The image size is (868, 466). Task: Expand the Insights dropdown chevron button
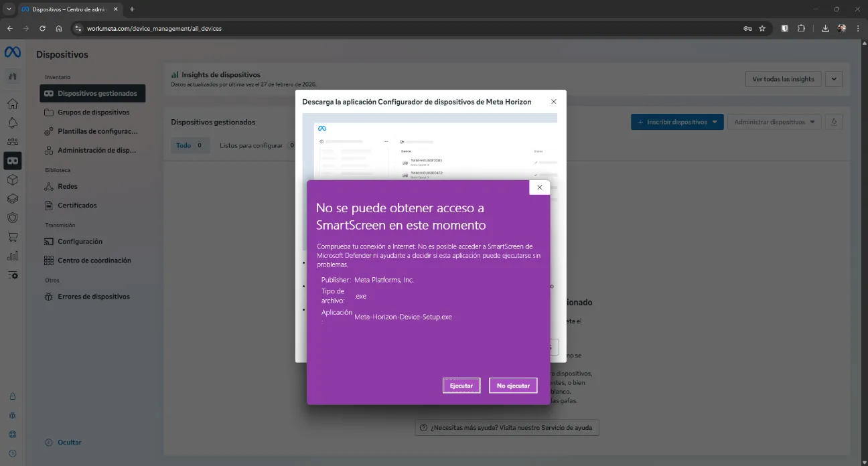(x=834, y=79)
